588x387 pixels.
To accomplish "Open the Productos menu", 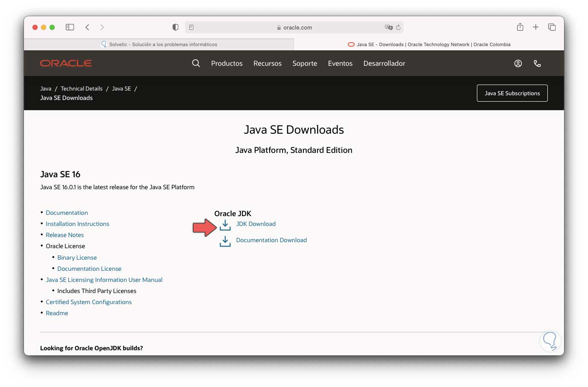I will [227, 63].
